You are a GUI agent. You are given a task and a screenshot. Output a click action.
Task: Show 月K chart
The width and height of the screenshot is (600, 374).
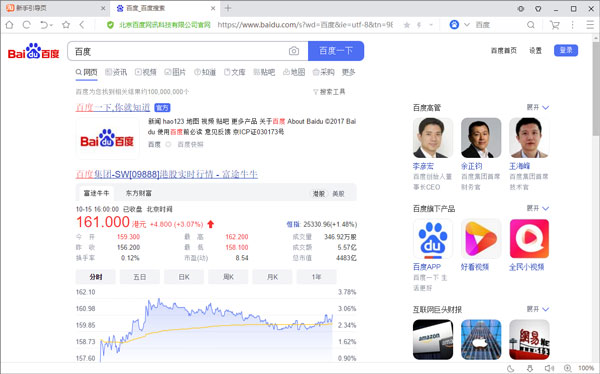point(272,277)
